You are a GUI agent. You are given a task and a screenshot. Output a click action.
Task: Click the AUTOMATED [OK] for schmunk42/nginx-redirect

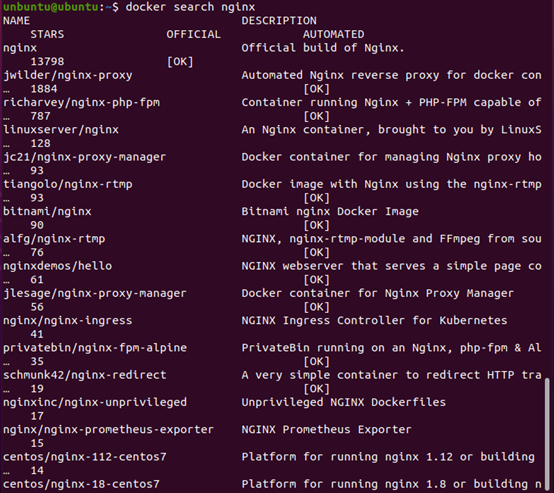[317, 388]
